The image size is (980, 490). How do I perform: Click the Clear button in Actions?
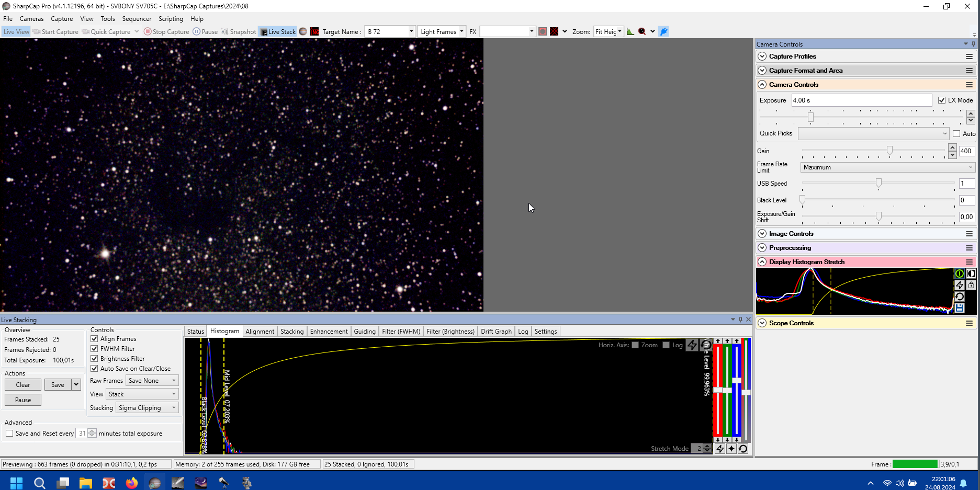(23, 385)
